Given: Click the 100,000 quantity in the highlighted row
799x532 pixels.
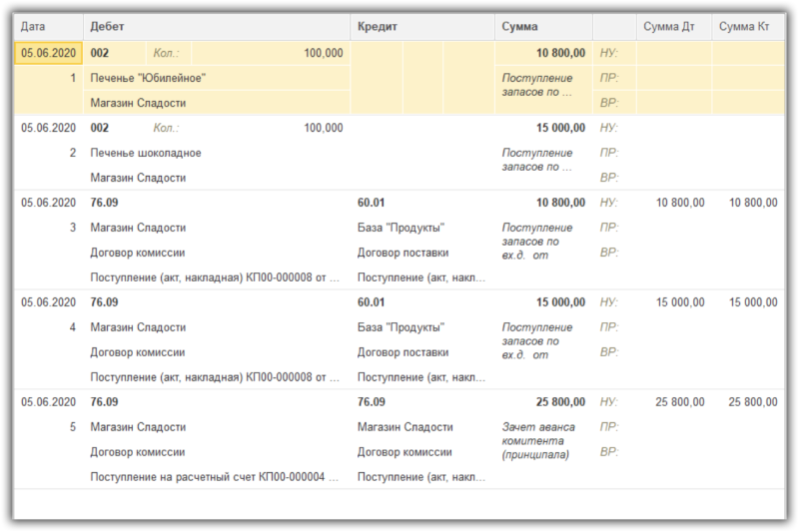Looking at the screenshot, I should click(x=324, y=53).
